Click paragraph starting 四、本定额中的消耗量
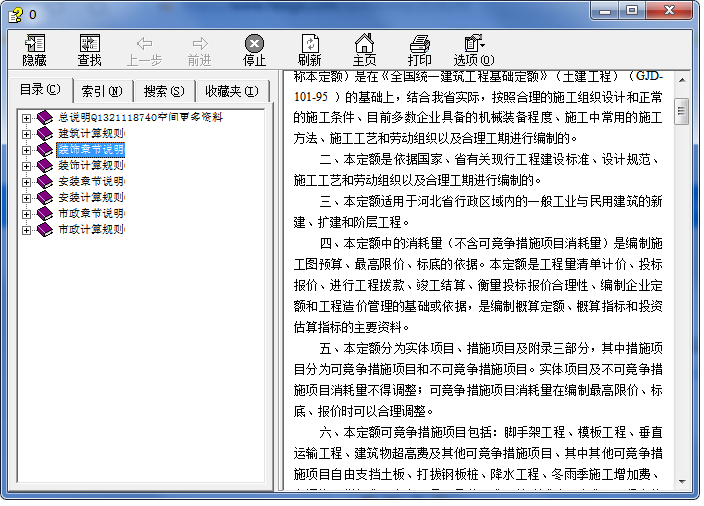The width and height of the screenshot is (704, 506). (478, 286)
